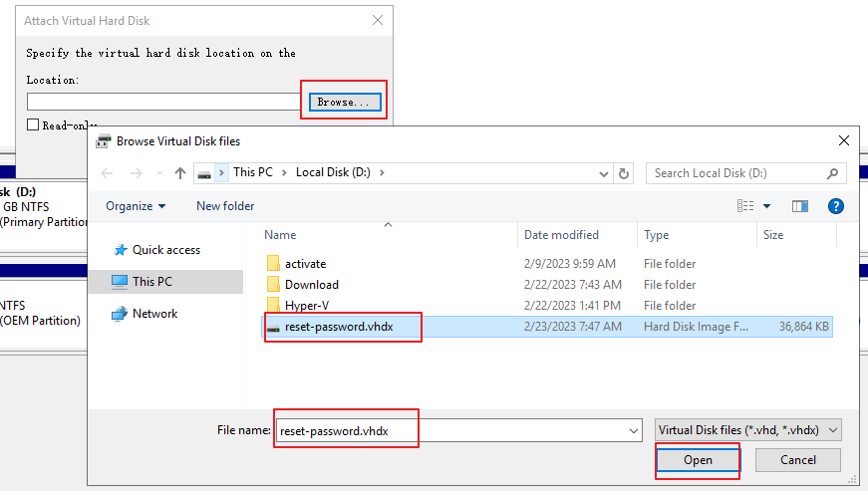Open the File name dropdown arrow
The image size is (868, 491).
[x=634, y=430]
